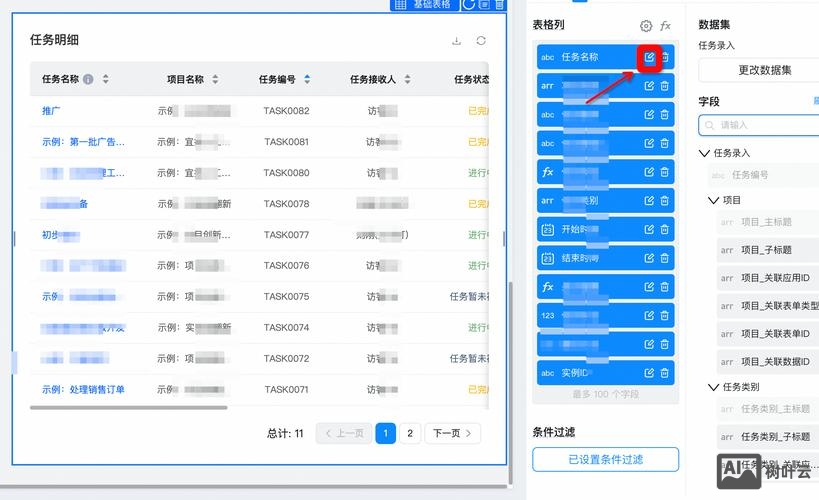Click cell TASK0078

pos(286,204)
